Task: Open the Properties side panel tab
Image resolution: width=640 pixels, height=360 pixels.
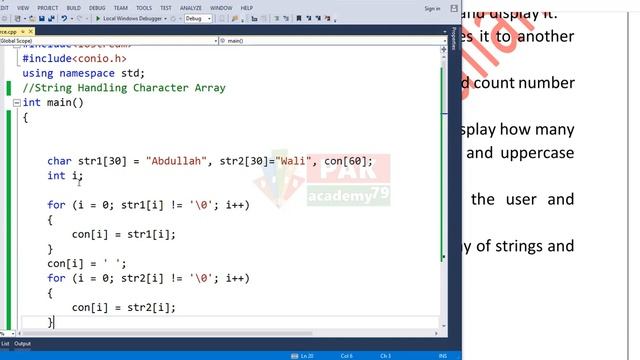Action: coord(454,39)
